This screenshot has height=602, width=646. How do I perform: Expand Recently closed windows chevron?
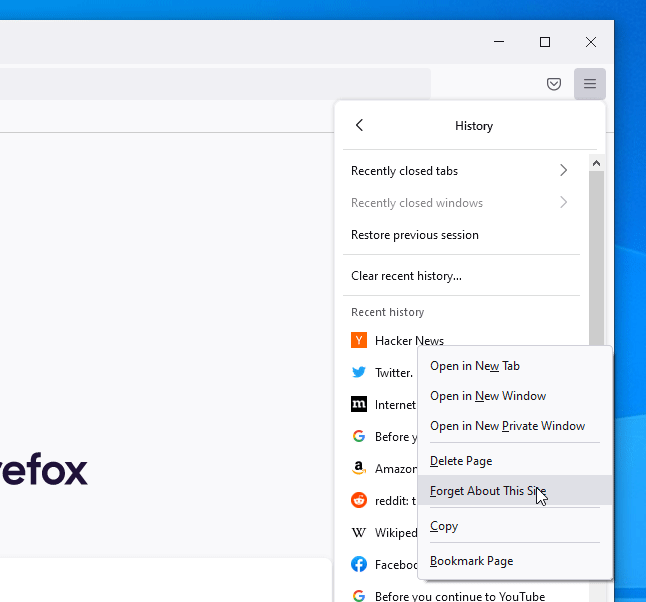tap(563, 203)
